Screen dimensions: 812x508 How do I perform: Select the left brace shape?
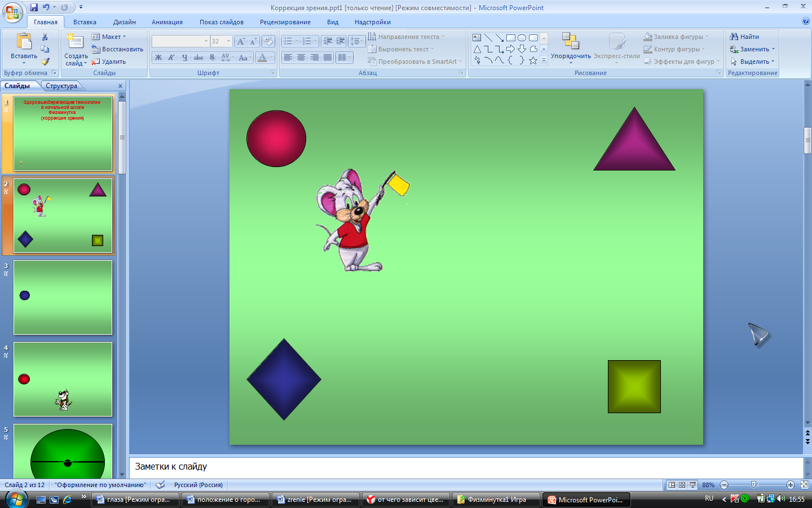click(511, 60)
